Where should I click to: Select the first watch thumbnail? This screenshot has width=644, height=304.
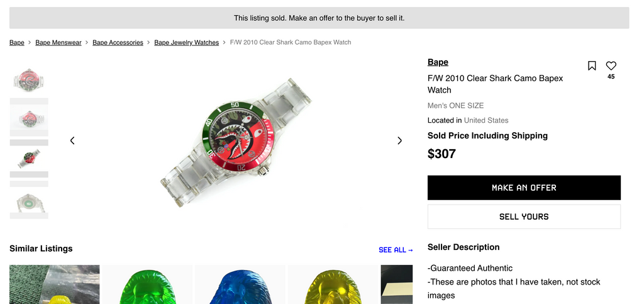(x=29, y=79)
